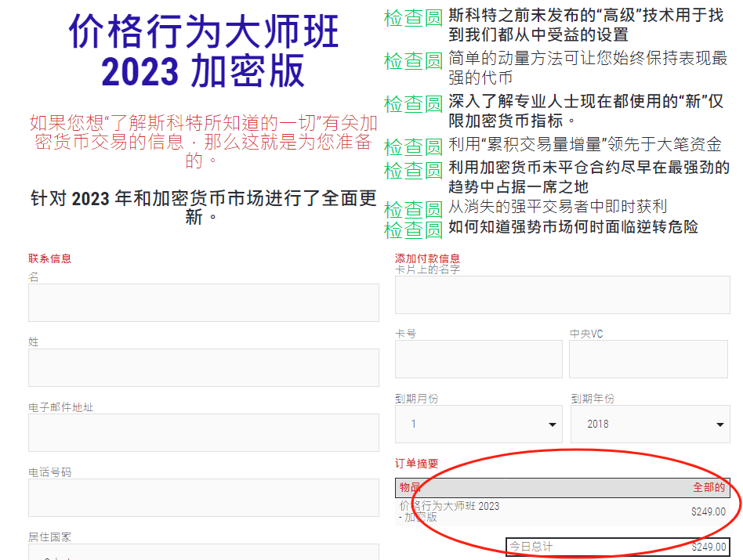
Task: Click the 价格行为大师班 2023 order item row
Action: pyautogui.click(x=562, y=511)
